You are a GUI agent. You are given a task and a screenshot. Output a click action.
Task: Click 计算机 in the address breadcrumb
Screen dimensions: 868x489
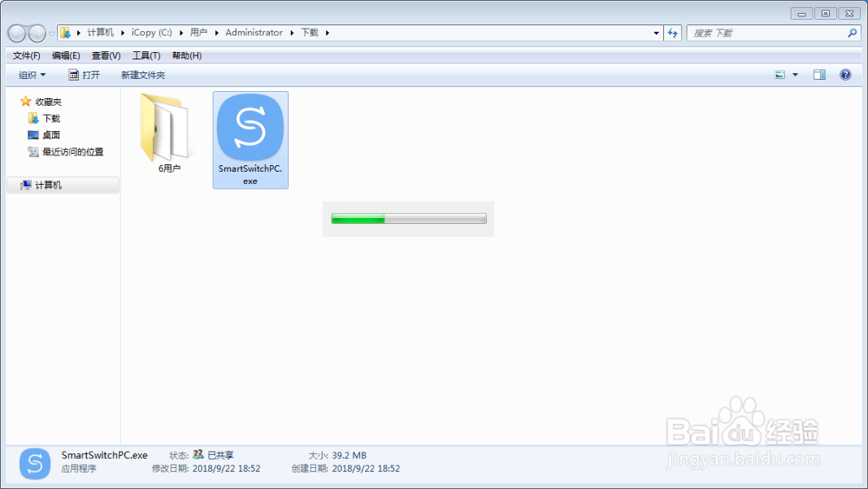point(100,33)
